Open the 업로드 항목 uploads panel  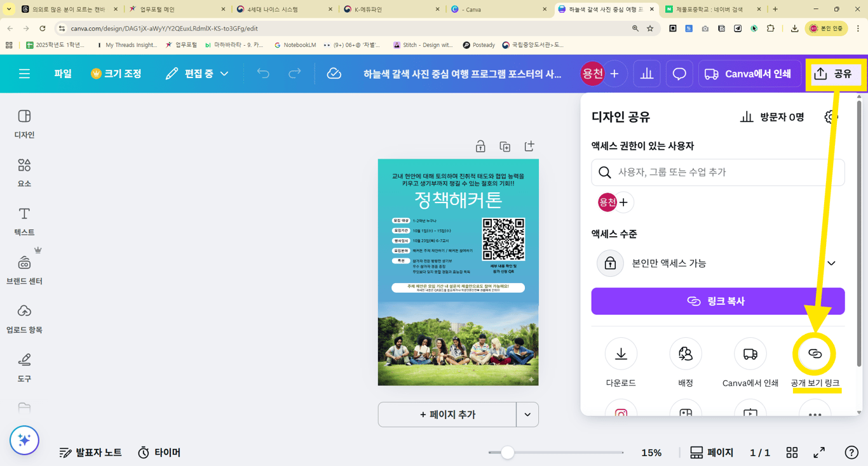pyautogui.click(x=24, y=319)
